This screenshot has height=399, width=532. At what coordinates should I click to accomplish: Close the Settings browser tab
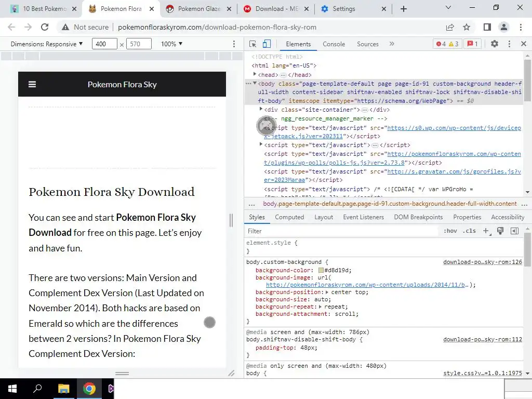384,9
